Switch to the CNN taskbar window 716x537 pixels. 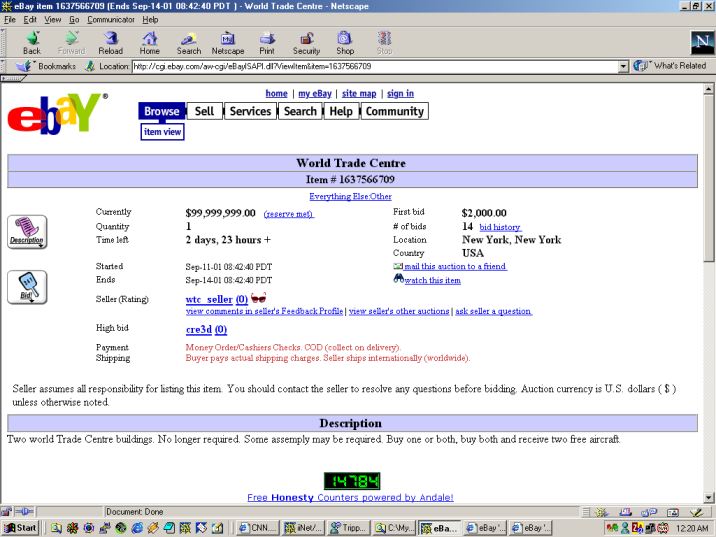[258, 528]
